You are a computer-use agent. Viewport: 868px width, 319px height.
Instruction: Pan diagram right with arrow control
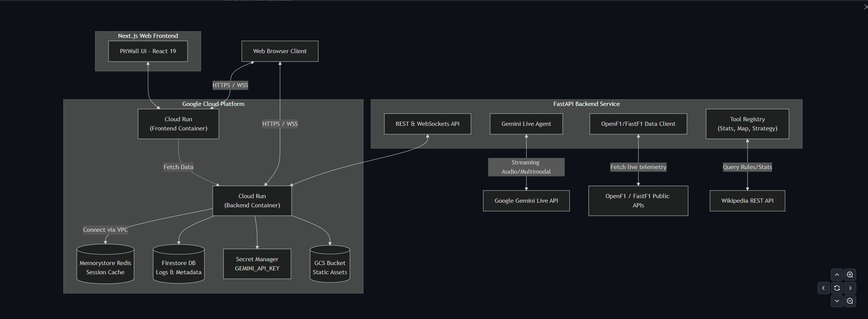[x=850, y=288]
